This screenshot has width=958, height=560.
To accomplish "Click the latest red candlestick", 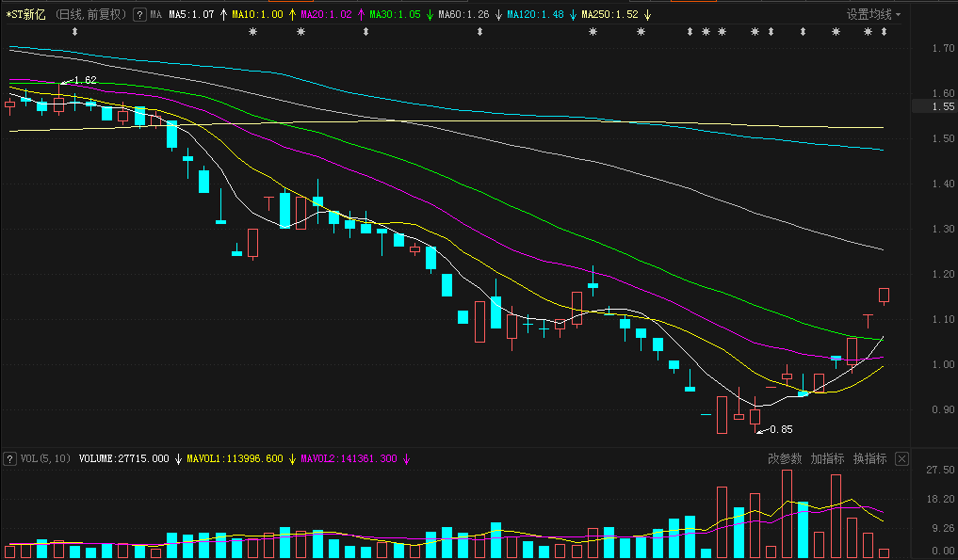I will pyautogui.click(x=885, y=296).
